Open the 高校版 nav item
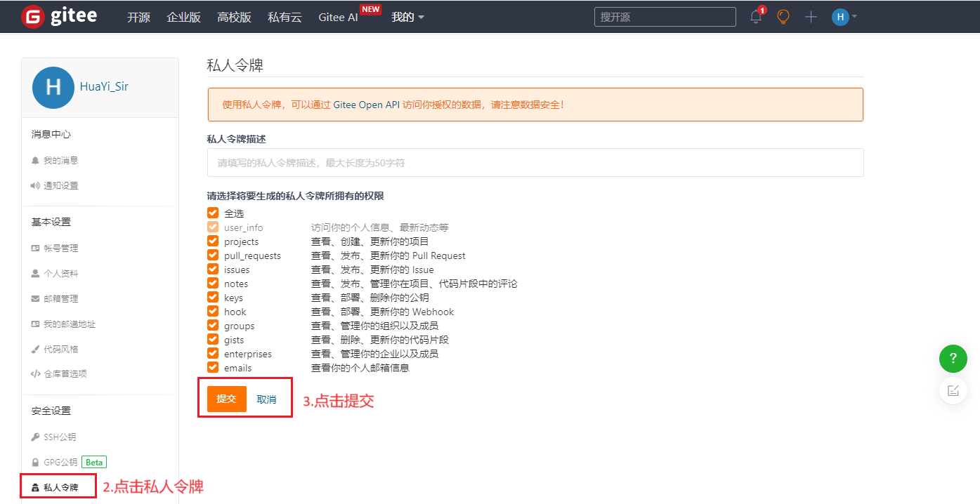Viewport: 980px width, 504px height. point(235,17)
